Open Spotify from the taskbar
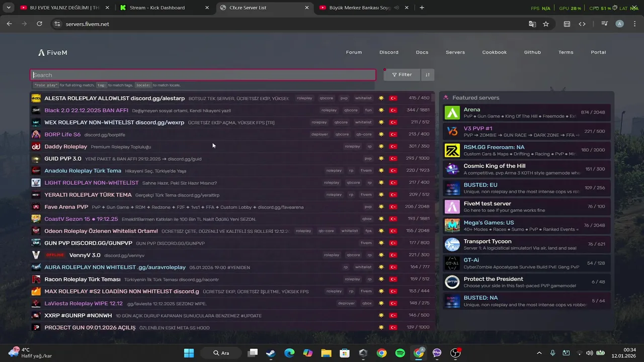The width and height of the screenshot is (644, 362). coord(400,353)
